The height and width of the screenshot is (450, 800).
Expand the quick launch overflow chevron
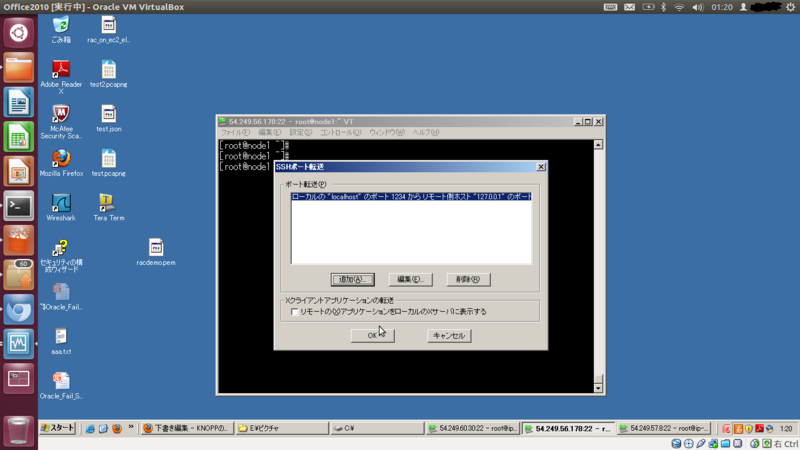(131, 427)
